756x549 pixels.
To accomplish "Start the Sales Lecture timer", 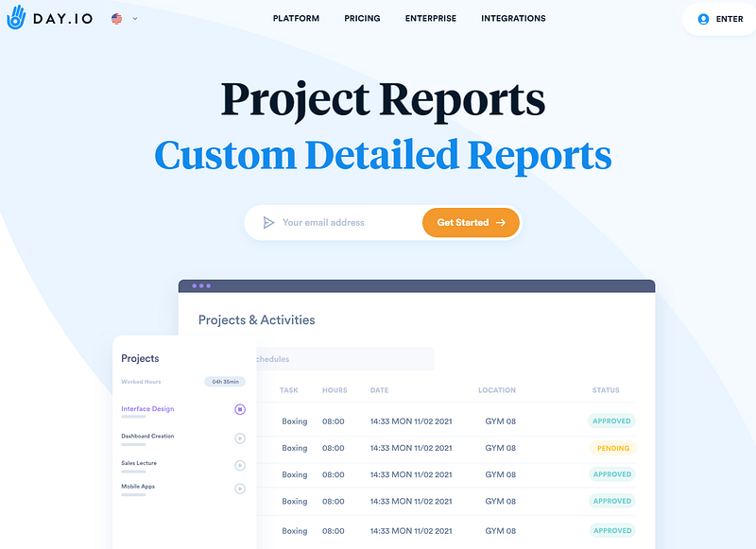I will pos(240,465).
